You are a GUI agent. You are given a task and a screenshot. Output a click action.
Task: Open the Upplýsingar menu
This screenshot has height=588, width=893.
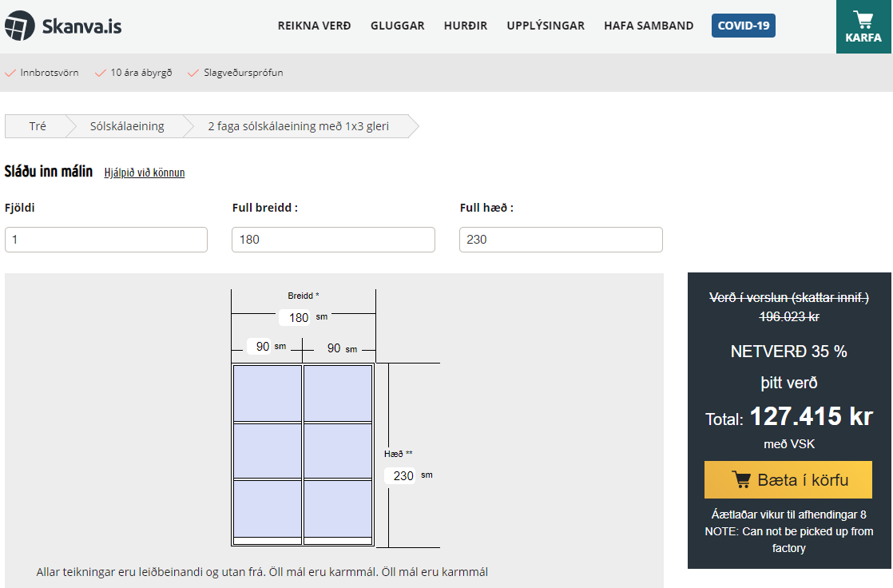point(546,26)
